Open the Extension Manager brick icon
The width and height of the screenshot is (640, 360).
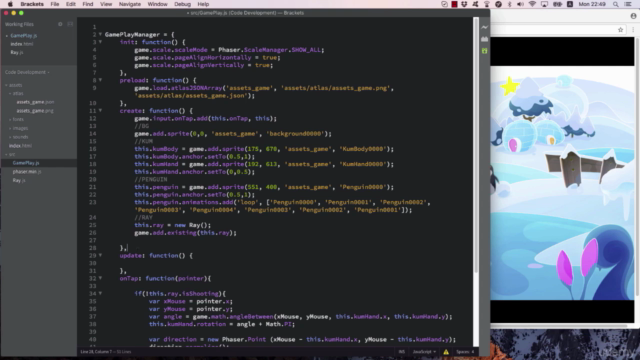tap(484, 39)
